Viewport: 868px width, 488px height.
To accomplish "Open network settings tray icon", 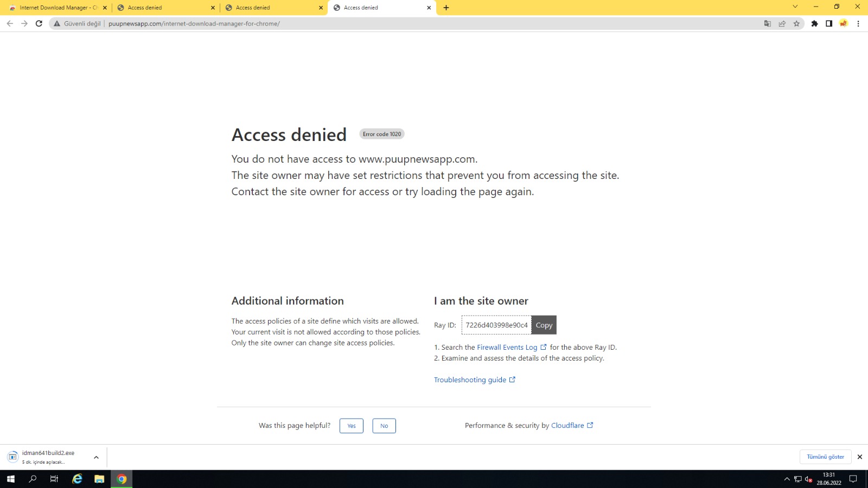I will click(797, 479).
